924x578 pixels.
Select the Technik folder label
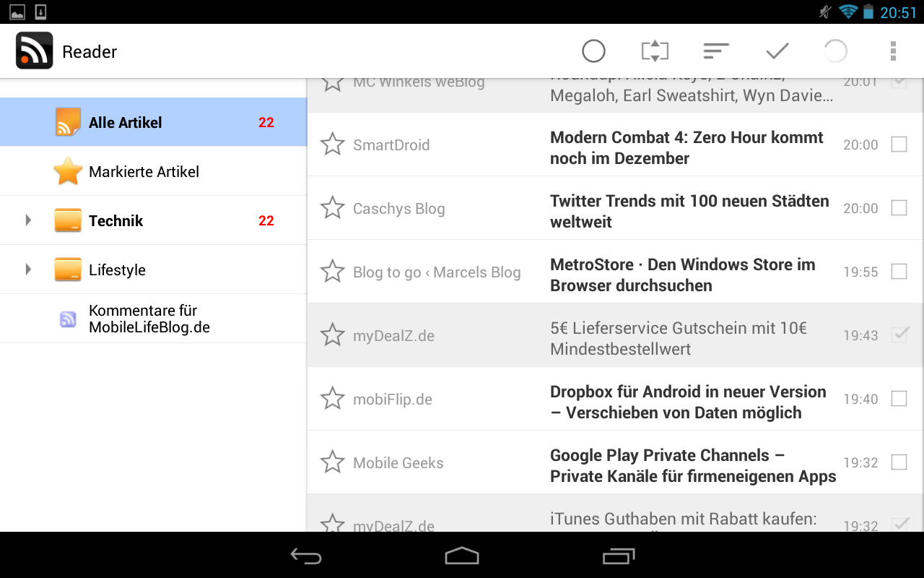click(115, 220)
